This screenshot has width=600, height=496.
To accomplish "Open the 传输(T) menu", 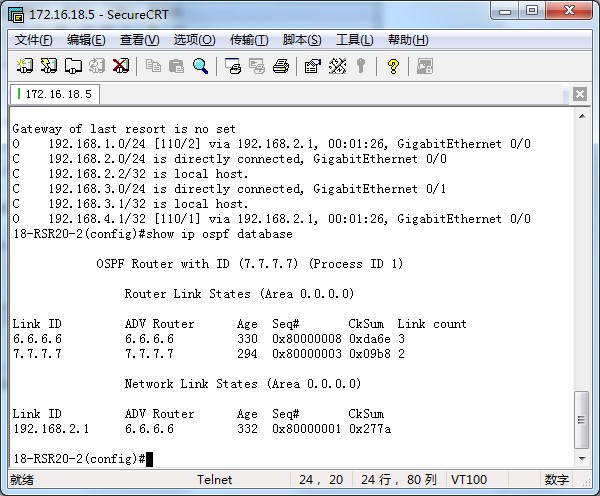I will [249, 40].
